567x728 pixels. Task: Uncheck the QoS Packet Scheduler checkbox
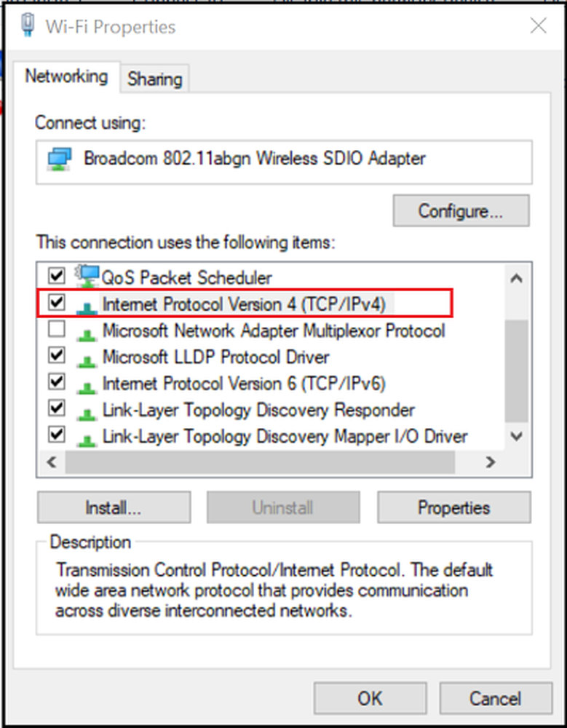coord(56,276)
